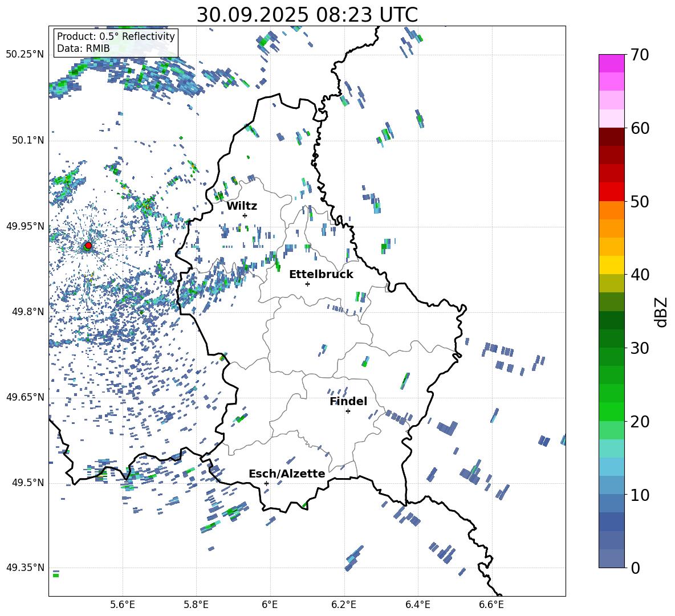Click the 49.95°N latitude label
Screen dimensions: 675x616
(25, 226)
